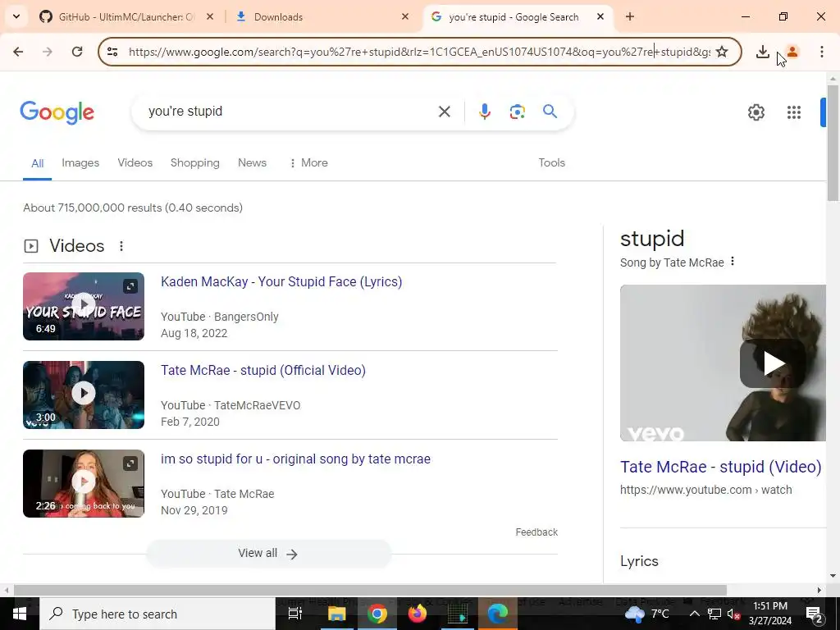This screenshot has height=630, width=840.
Task: Click the magnifier search button
Action: pos(550,112)
